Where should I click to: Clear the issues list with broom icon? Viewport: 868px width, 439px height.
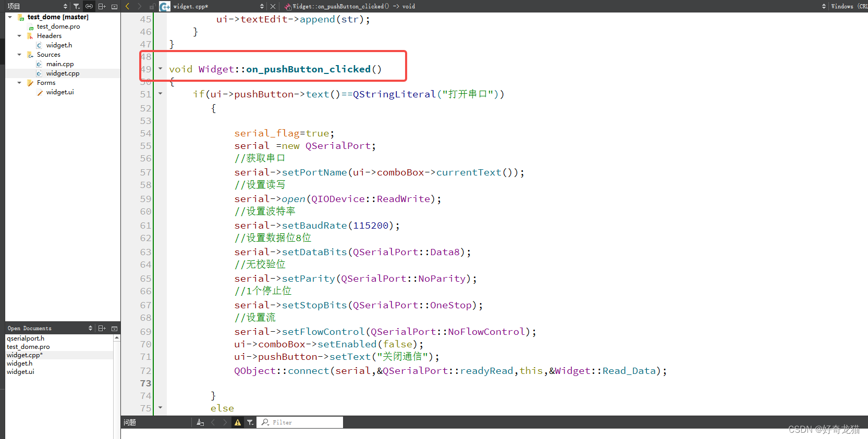point(200,422)
